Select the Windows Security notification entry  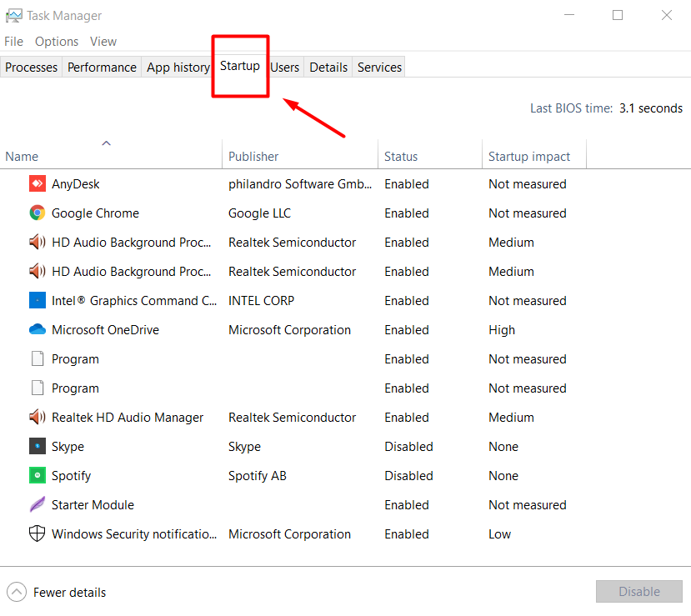pyautogui.click(x=134, y=533)
